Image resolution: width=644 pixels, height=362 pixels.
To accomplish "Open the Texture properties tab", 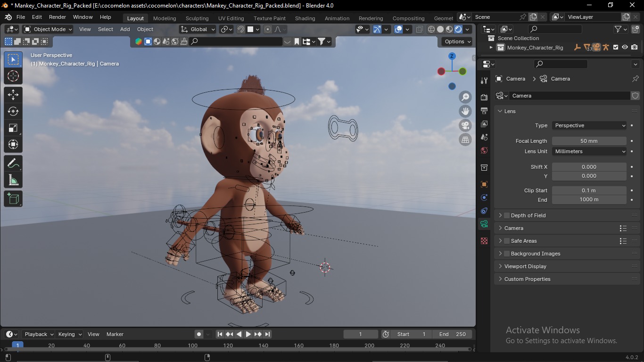I will click(x=484, y=241).
